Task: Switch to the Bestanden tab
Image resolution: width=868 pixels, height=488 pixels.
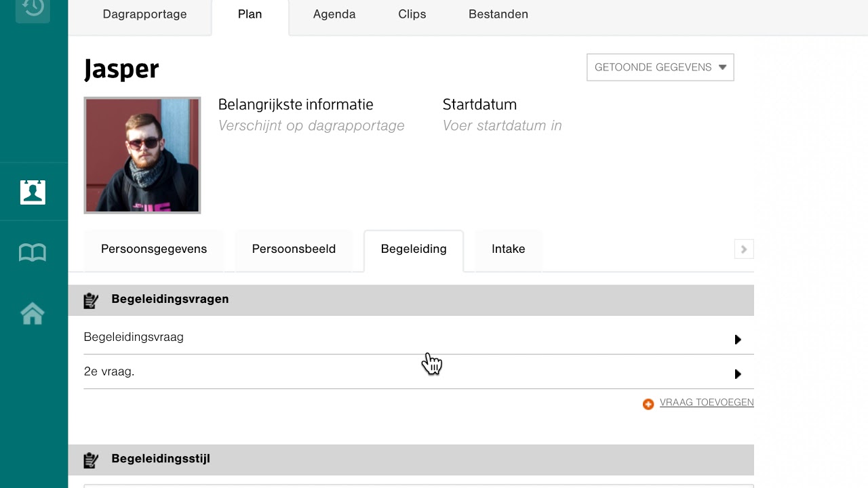Action: [498, 14]
